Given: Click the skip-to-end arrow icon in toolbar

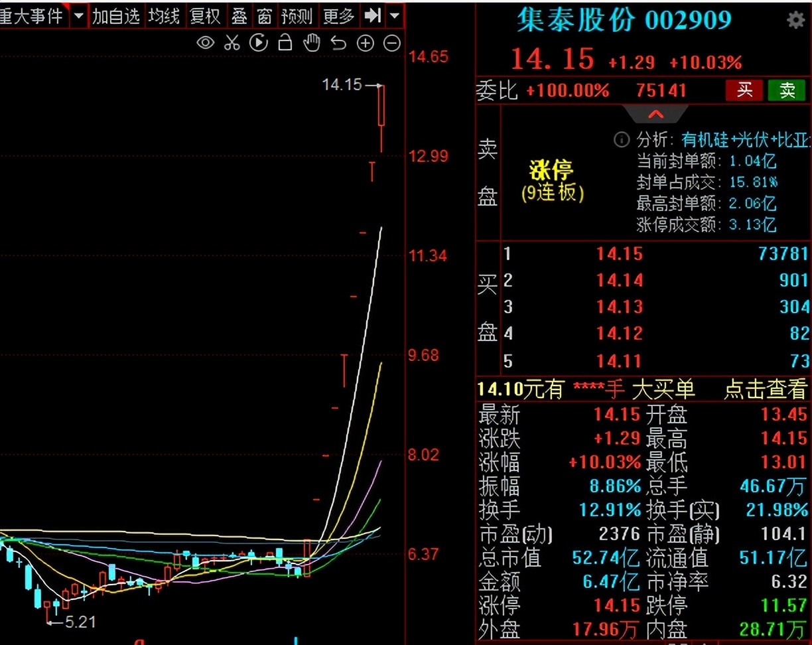Looking at the screenshot, I should click(373, 15).
